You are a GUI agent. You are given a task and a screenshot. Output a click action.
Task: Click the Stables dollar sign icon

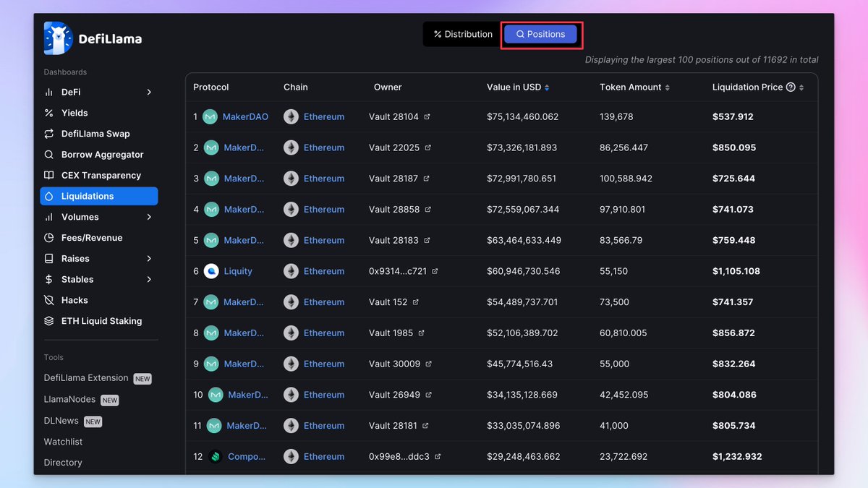coord(49,280)
